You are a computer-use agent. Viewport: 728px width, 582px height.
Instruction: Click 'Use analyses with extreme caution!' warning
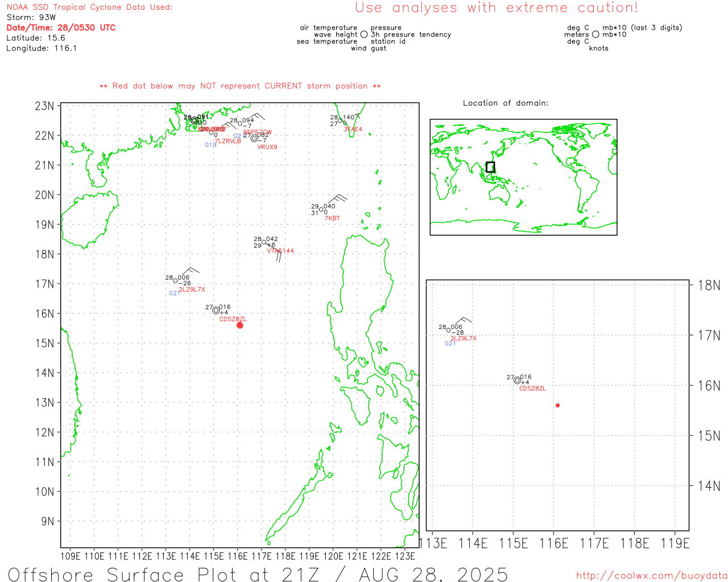(497, 7)
